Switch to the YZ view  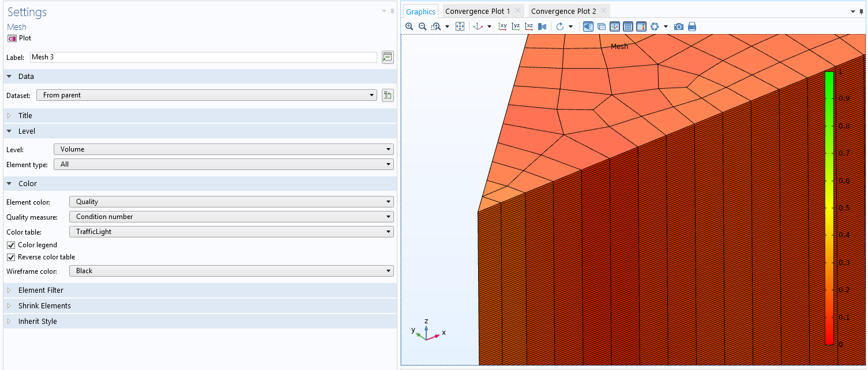pos(516,27)
